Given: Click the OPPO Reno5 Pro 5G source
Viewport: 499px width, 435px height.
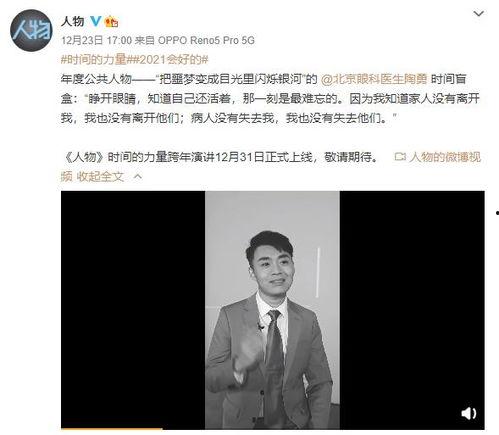Looking at the screenshot, I should point(206,40).
